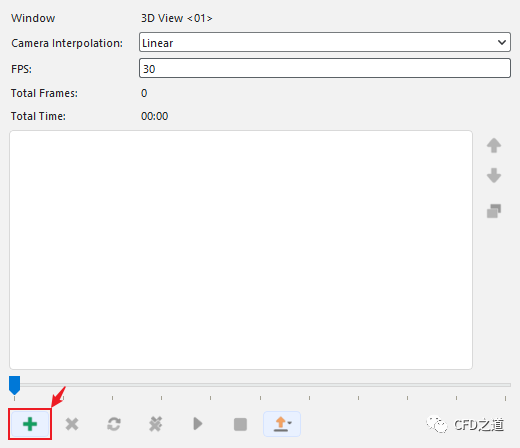
Task: Open the Camera Interpolation dropdown
Action: (x=325, y=42)
